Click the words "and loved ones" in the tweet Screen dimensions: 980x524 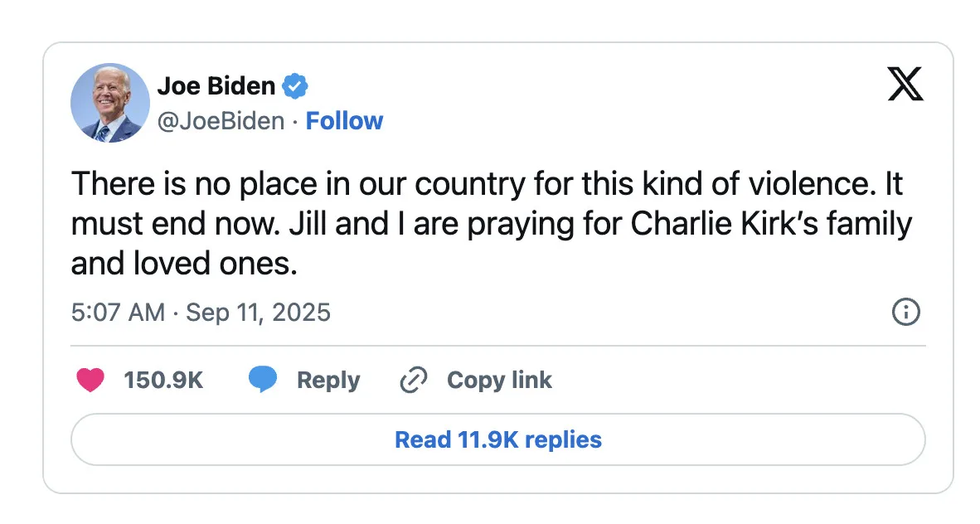click(182, 263)
